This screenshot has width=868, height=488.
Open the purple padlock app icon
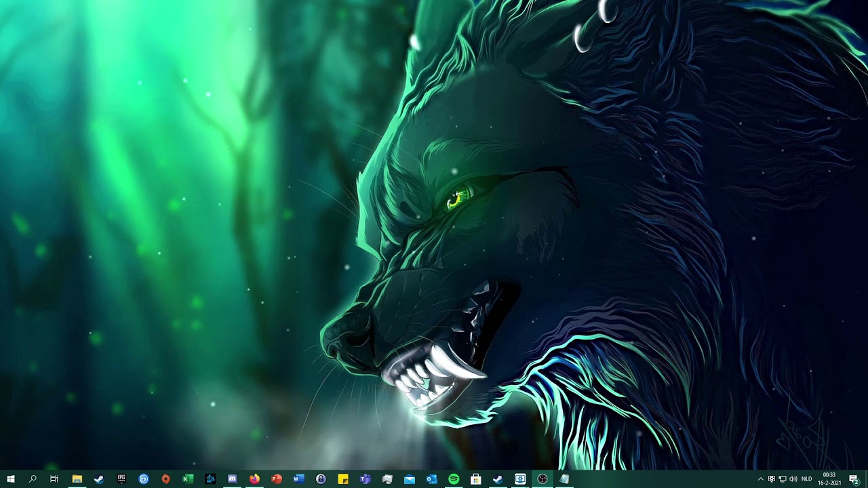(321, 479)
